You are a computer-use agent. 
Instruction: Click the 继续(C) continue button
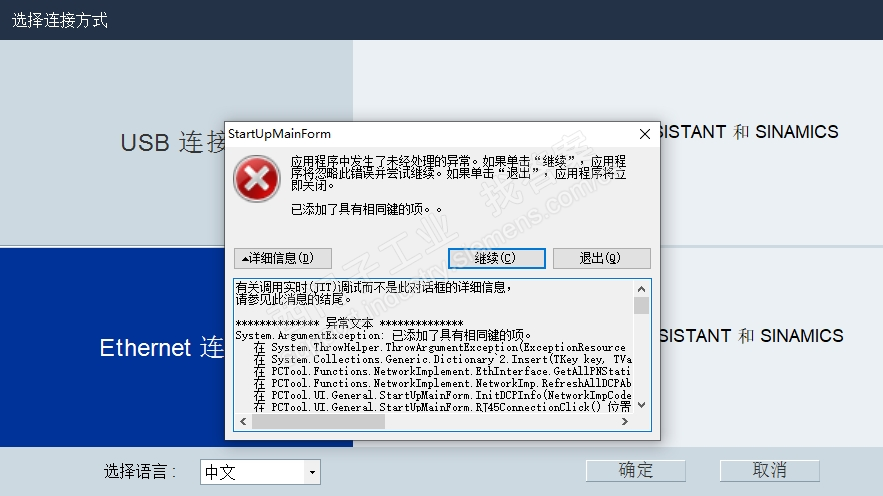497,258
